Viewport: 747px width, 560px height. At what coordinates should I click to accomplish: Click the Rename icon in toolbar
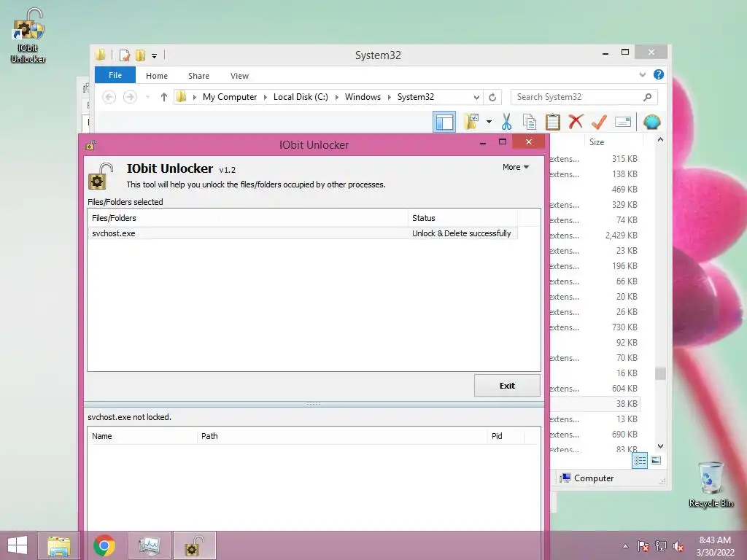pyautogui.click(x=623, y=122)
